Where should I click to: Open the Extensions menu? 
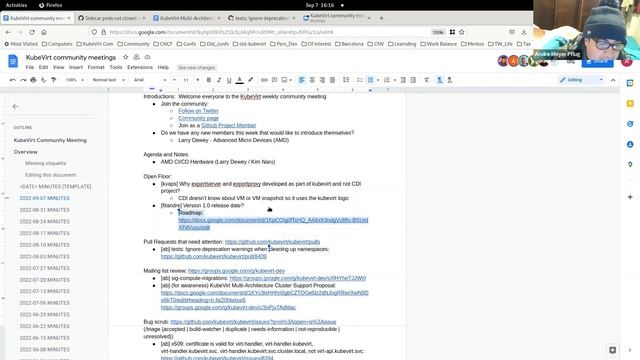(140, 67)
